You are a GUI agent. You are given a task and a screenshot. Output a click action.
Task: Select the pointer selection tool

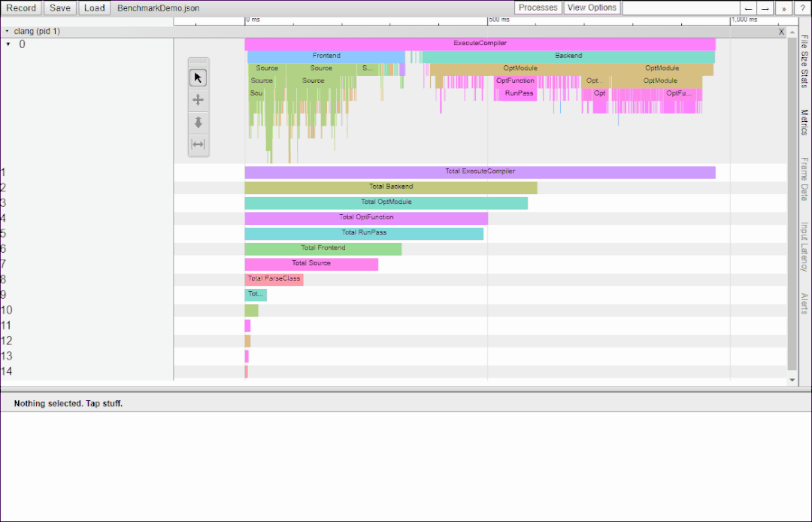[198, 78]
